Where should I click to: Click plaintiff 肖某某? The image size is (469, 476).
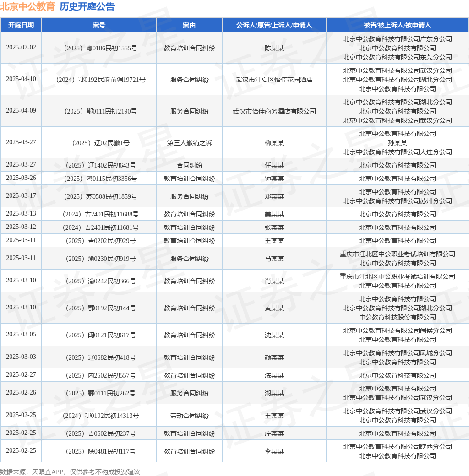(x=274, y=281)
